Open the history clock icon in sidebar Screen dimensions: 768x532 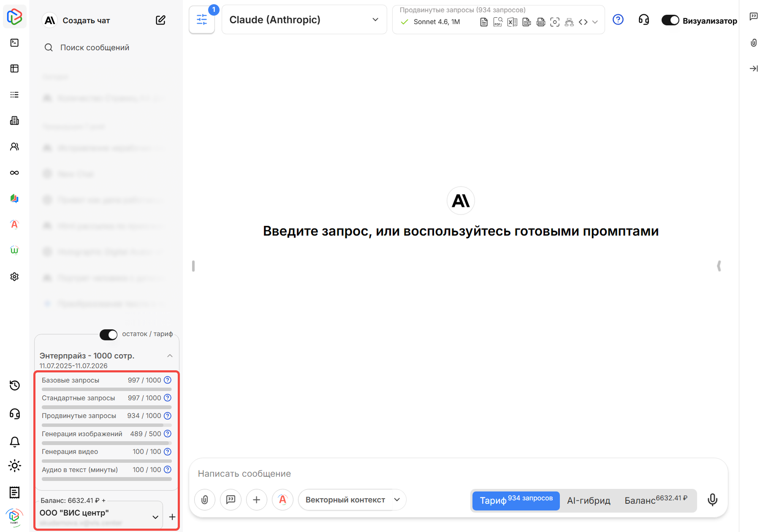point(15,385)
